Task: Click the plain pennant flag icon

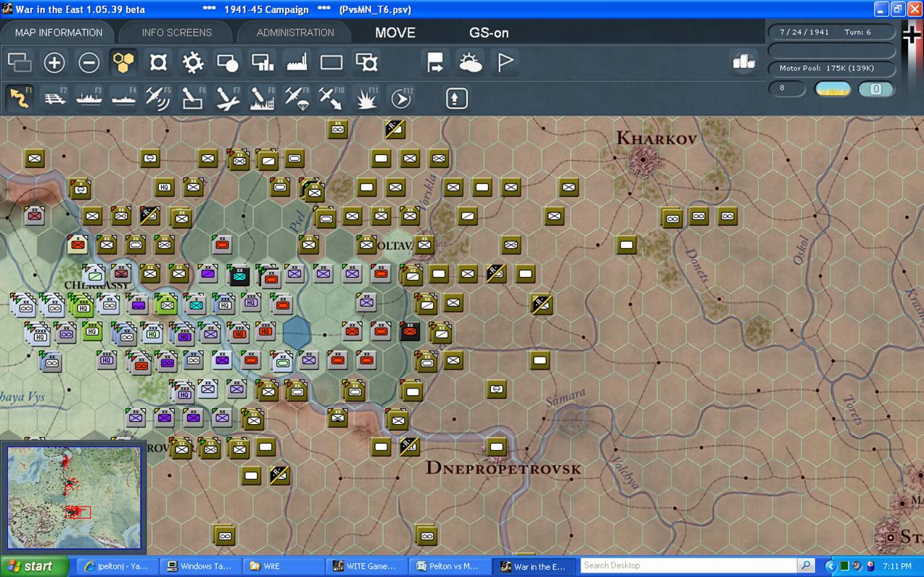Action: (x=505, y=62)
